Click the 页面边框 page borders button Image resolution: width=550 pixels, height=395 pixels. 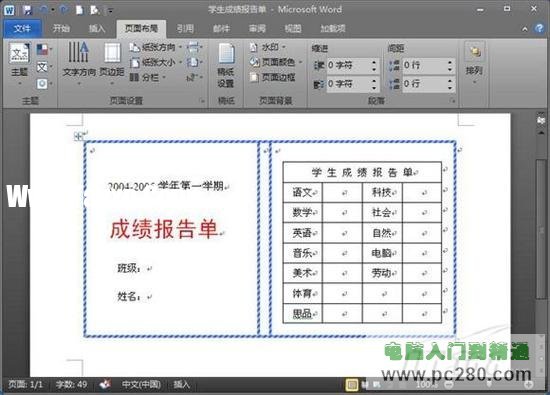tap(273, 78)
